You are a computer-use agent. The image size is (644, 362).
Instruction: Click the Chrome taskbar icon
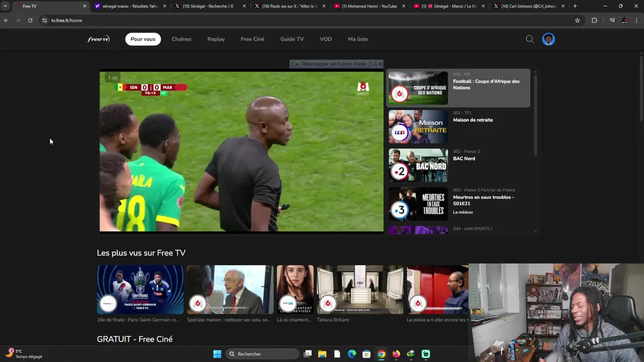click(x=381, y=354)
